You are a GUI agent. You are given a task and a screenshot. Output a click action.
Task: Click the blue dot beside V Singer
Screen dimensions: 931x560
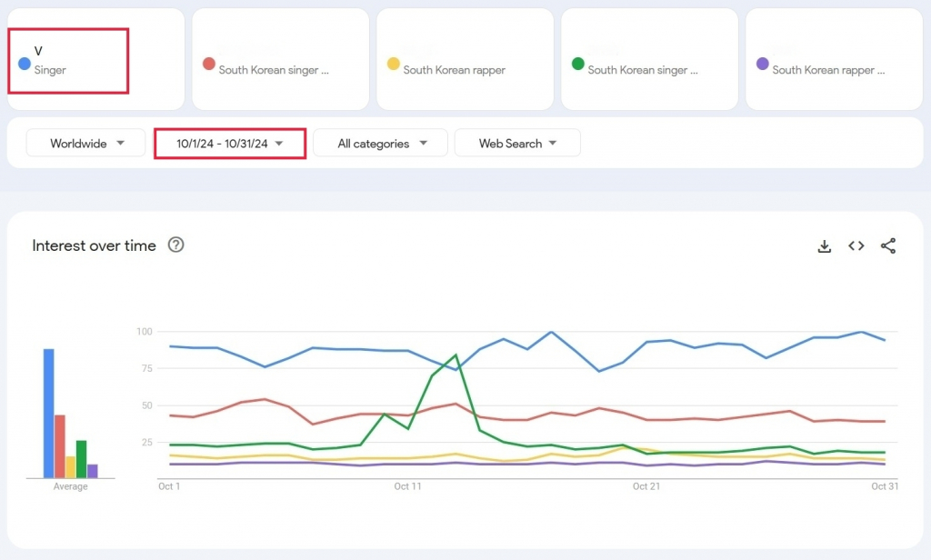click(x=25, y=64)
